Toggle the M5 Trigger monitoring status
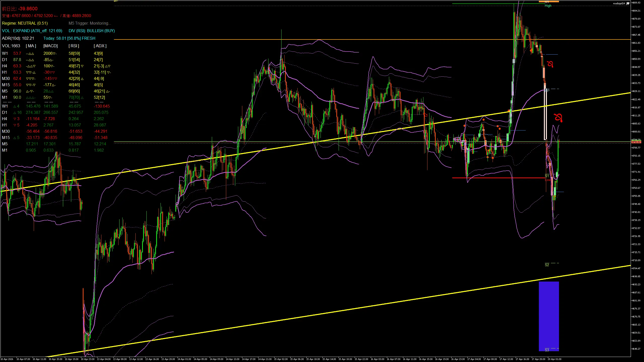Screen dimensions: 644x362 90,23
